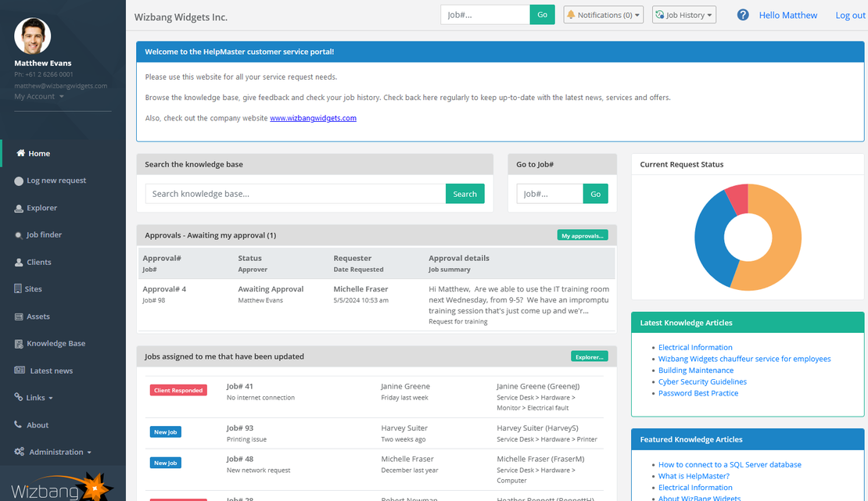Open Log new request menu item
This screenshot has width=868, height=501.
click(x=56, y=181)
